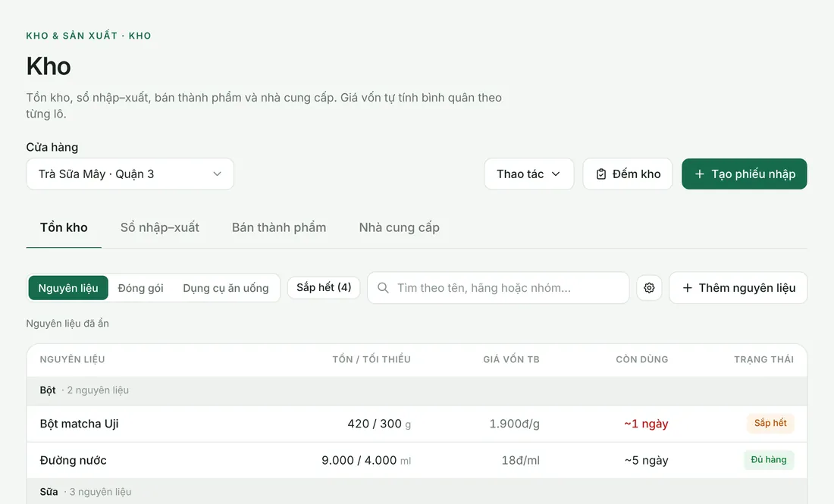834x504 pixels.
Task: Switch to the Tồn kho tab
Action: click(64, 227)
